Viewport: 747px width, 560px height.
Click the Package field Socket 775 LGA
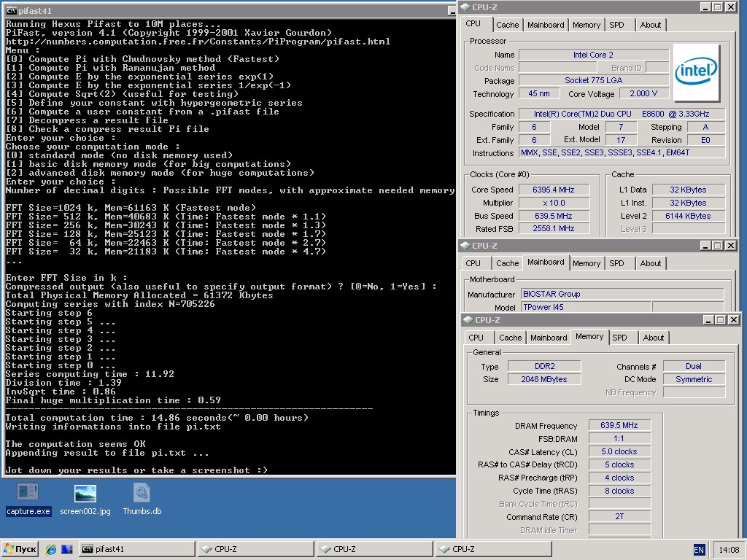click(x=593, y=80)
